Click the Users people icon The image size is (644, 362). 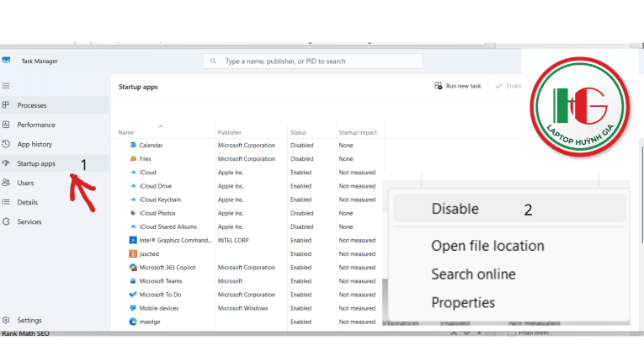coord(6,183)
